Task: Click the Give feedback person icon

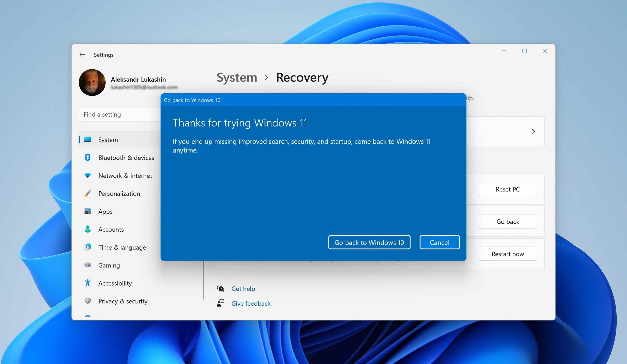Action: point(220,303)
